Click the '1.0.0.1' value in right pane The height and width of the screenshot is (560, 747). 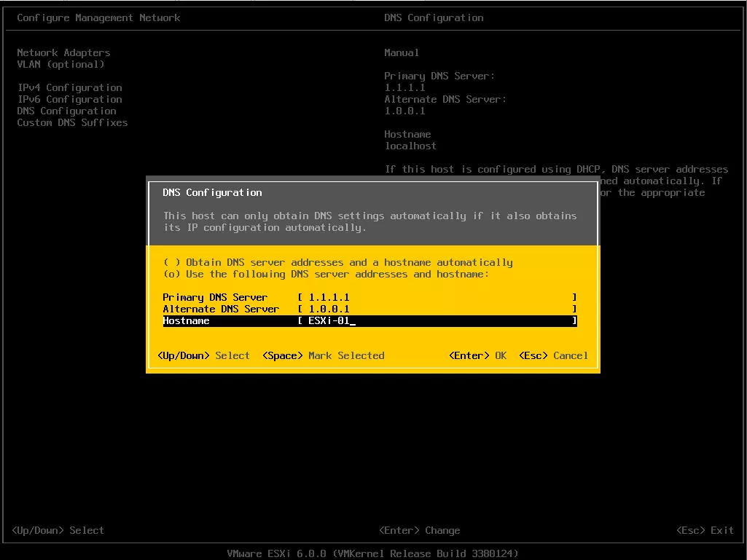click(405, 111)
